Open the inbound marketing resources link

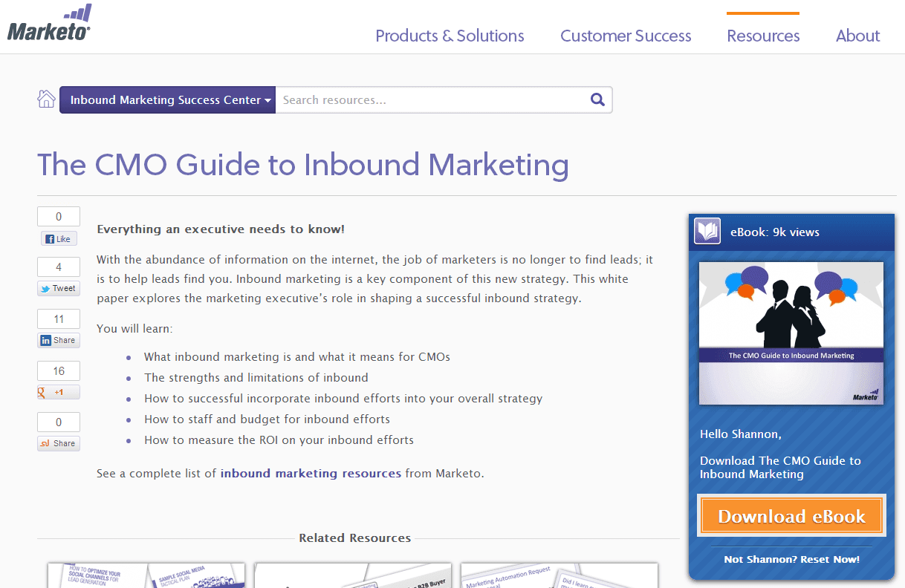click(x=311, y=473)
